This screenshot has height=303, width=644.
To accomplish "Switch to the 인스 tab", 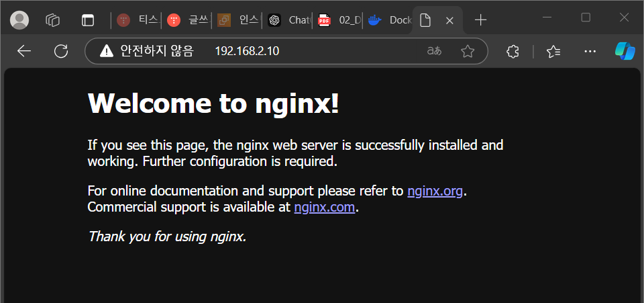I will 237,20.
